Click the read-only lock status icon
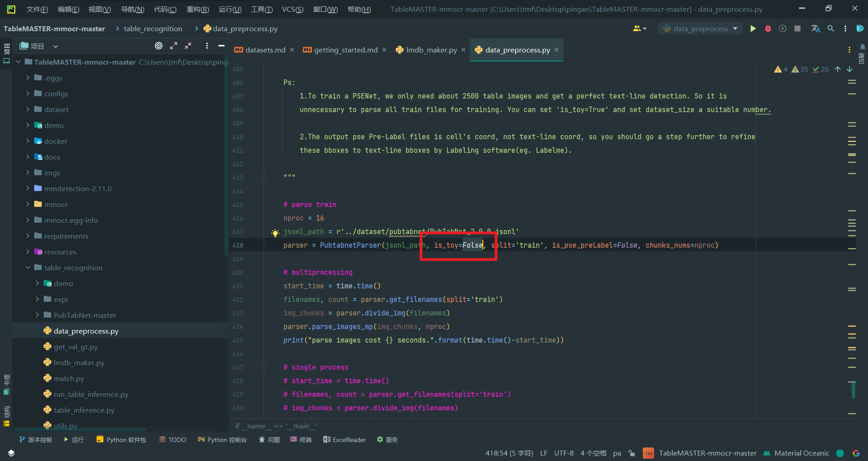868x461 pixels. click(632, 453)
